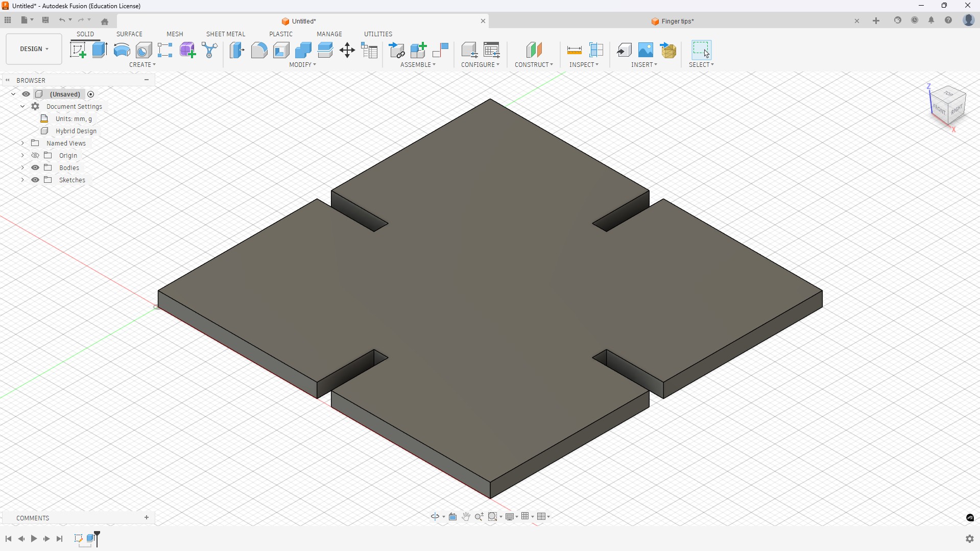Open user account profile
Screen dimensions: 980x551
pyautogui.click(x=968, y=20)
